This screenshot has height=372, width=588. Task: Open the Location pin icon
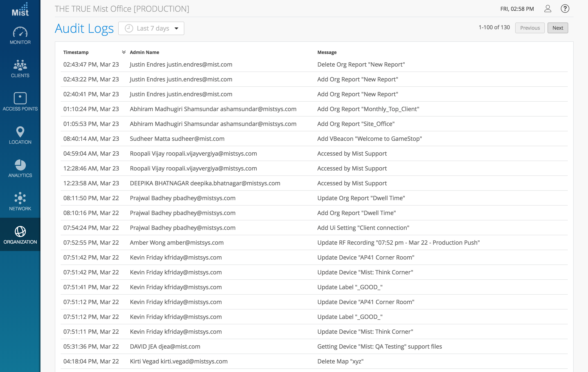click(20, 132)
